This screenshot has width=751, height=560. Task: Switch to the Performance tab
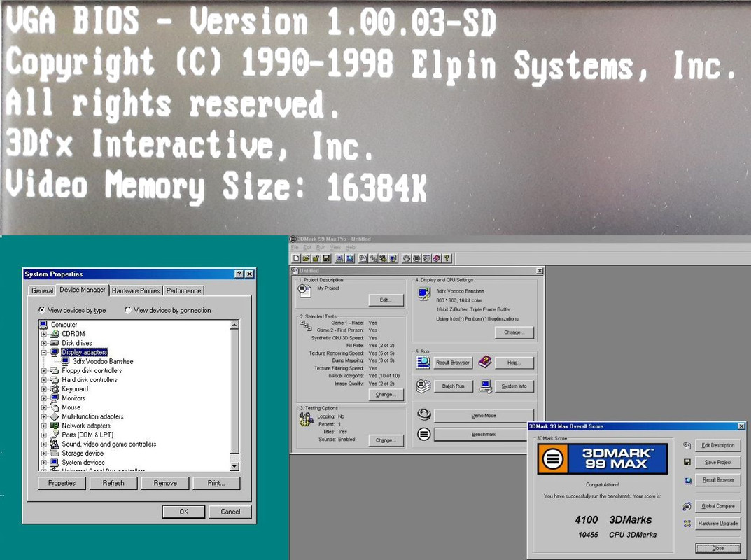tap(183, 290)
